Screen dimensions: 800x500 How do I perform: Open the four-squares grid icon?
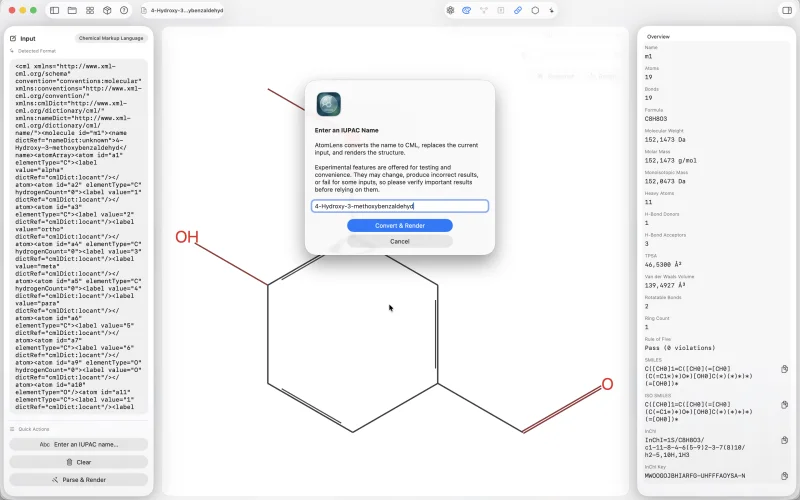pos(90,10)
